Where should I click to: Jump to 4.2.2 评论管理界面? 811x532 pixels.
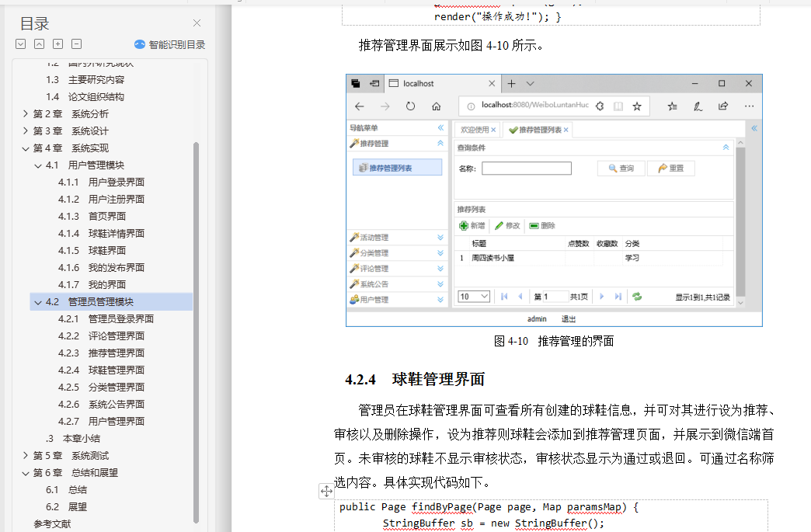[101, 336]
